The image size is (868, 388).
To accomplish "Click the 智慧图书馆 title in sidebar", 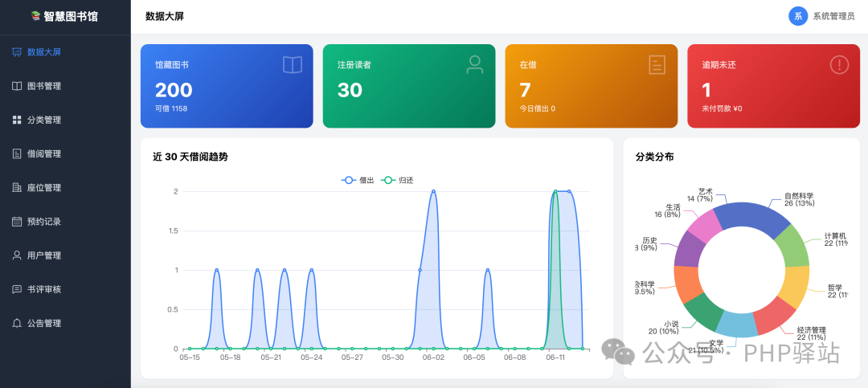I will pyautogui.click(x=71, y=17).
